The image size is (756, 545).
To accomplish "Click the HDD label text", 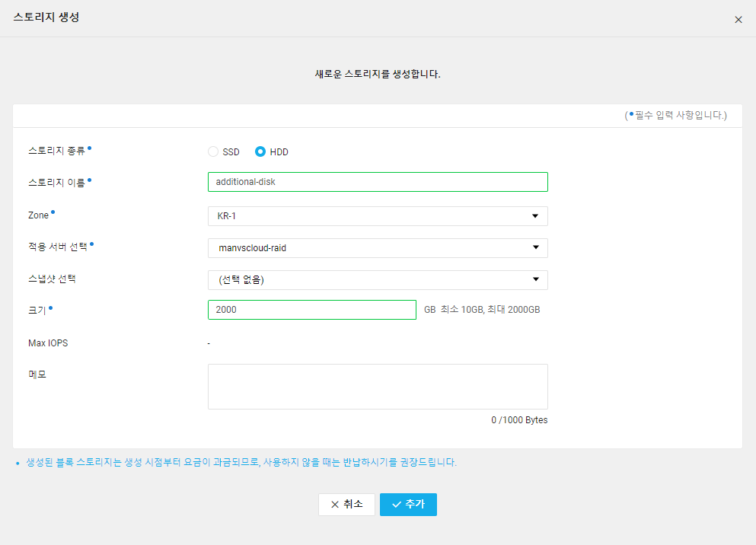I will (279, 152).
